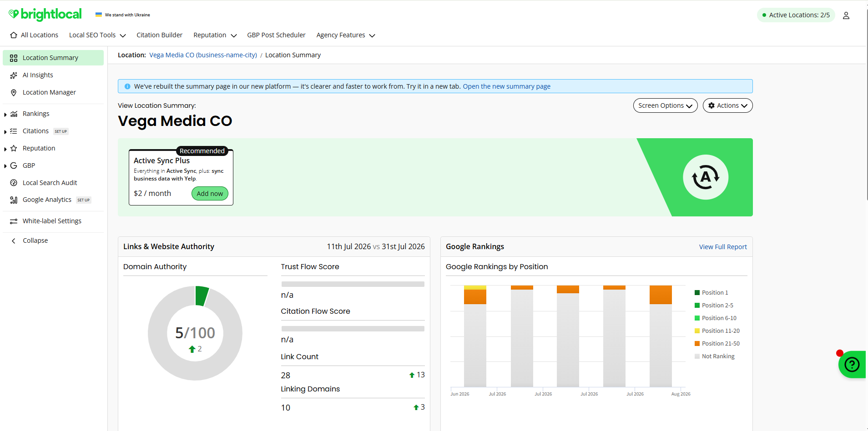868x431 pixels.
Task: Click the GBP Google icon
Action: click(14, 165)
